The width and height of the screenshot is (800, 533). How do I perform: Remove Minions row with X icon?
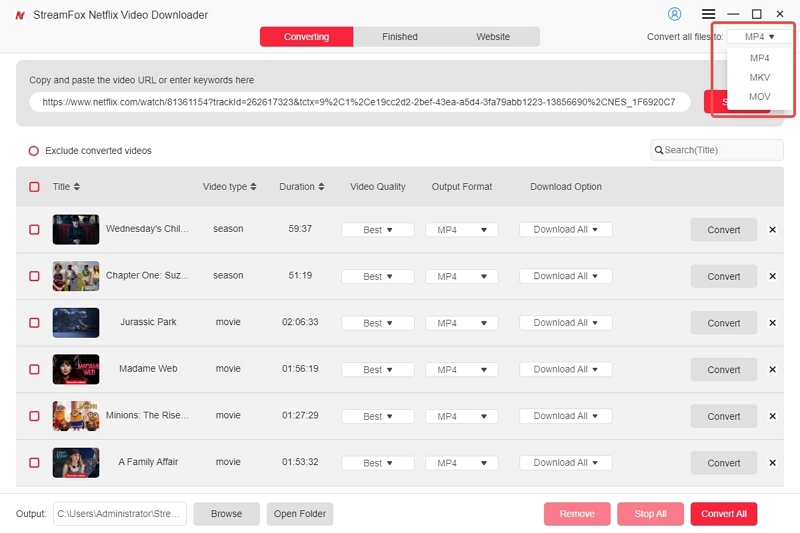coord(772,416)
